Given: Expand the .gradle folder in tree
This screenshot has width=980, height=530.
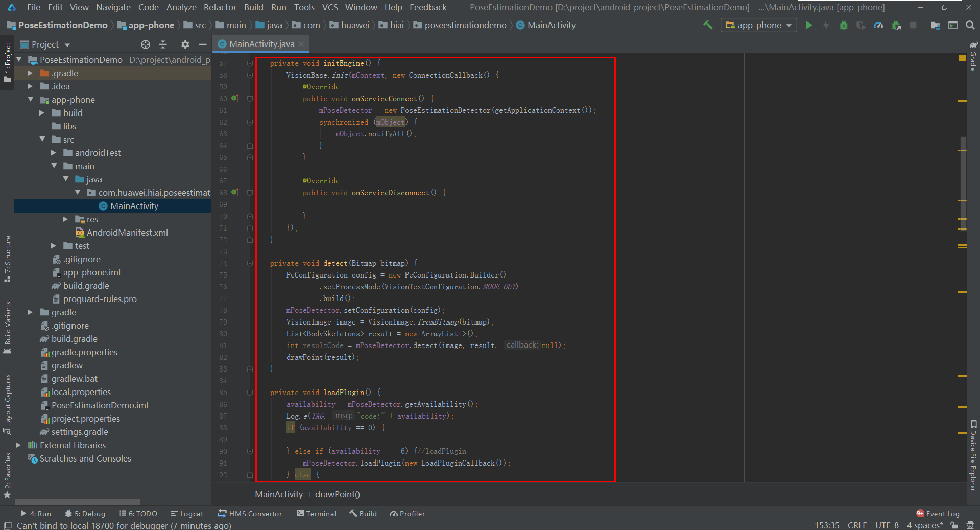Looking at the screenshot, I should pyautogui.click(x=30, y=73).
